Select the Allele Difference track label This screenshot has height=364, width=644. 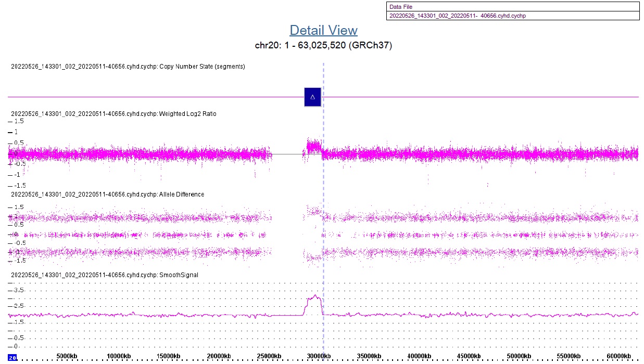point(107,194)
